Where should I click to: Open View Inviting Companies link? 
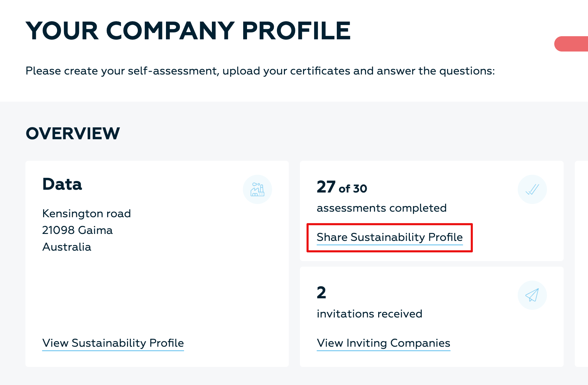[383, 343]
